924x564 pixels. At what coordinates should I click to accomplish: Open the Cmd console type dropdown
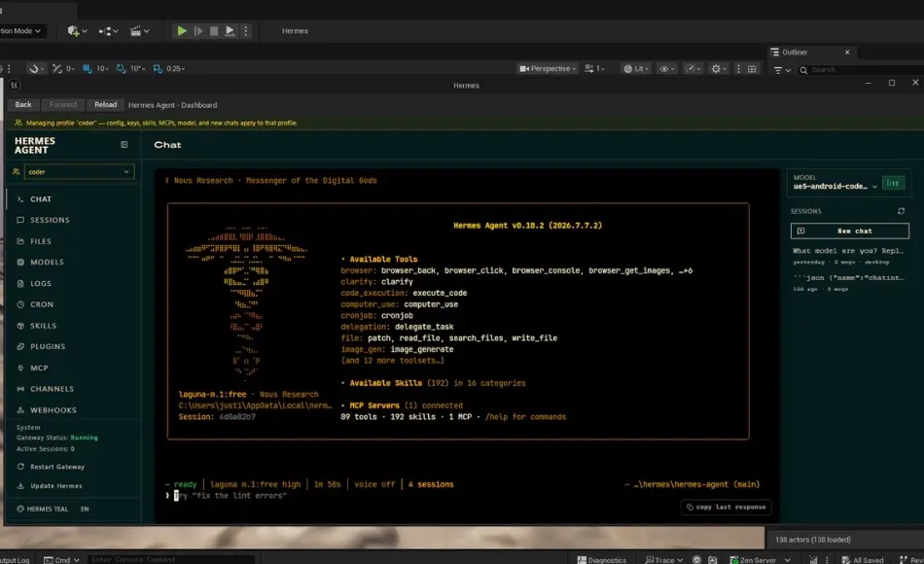62,559
